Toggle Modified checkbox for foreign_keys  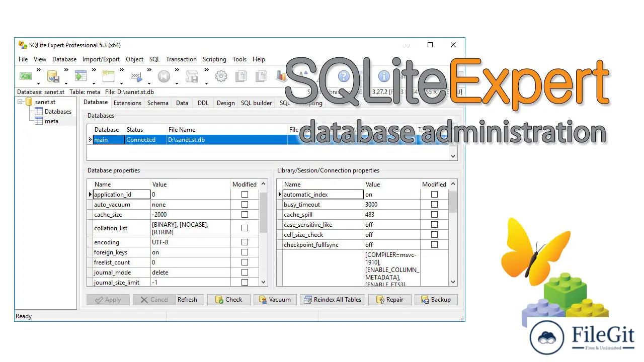click(x=245, y=252)
